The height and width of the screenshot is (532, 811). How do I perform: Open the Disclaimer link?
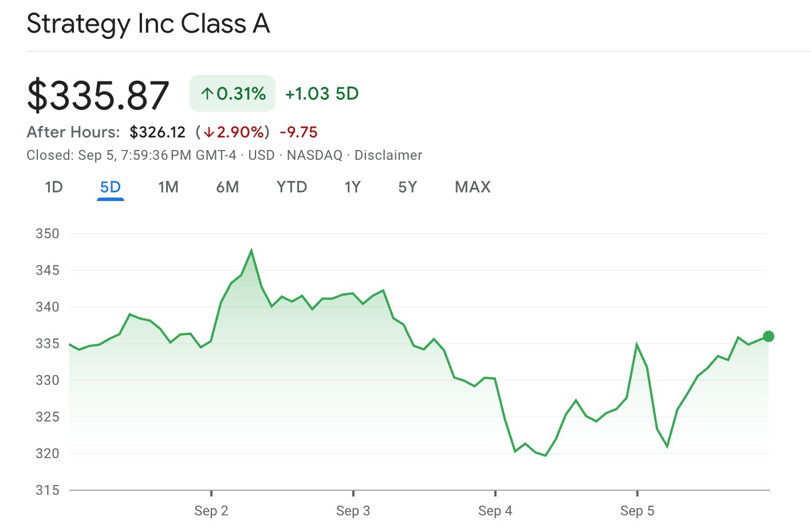click(388, 155)
